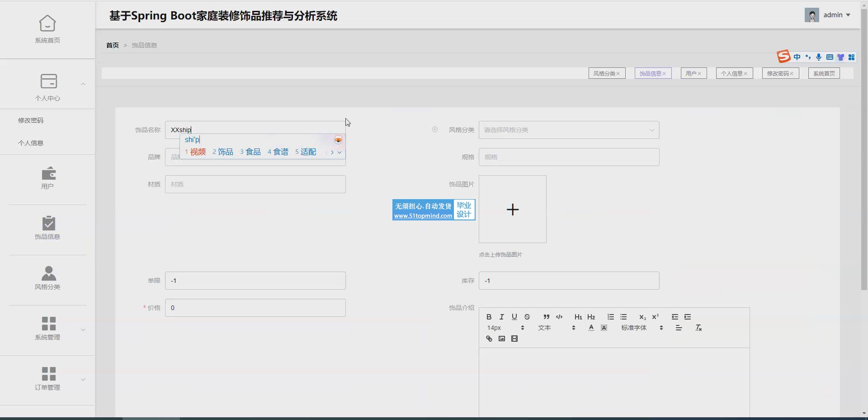
Task: Select candidate 2 饰品 in IME popup
Action: 223,152
